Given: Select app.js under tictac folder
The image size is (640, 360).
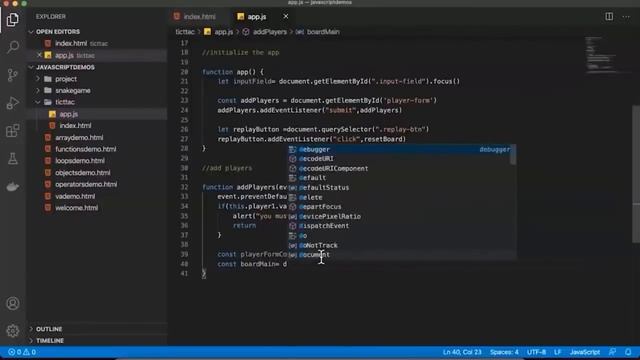Looking at the screenshot, I should [x=69, y=114].
